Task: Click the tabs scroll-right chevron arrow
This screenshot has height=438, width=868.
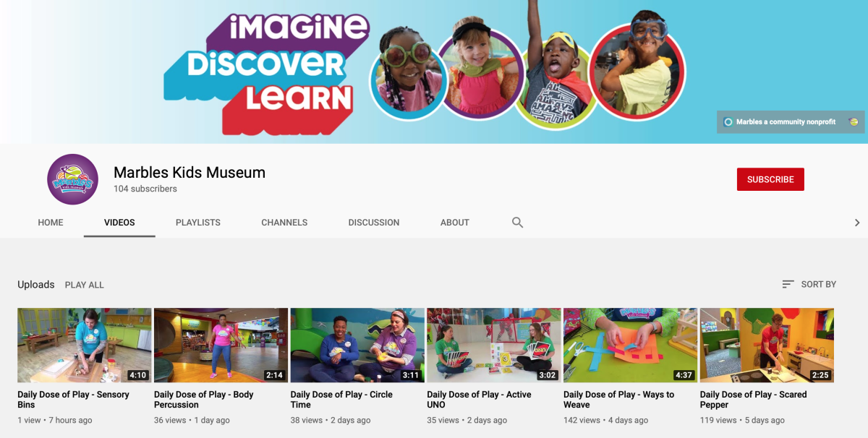Action: point(857,223)
